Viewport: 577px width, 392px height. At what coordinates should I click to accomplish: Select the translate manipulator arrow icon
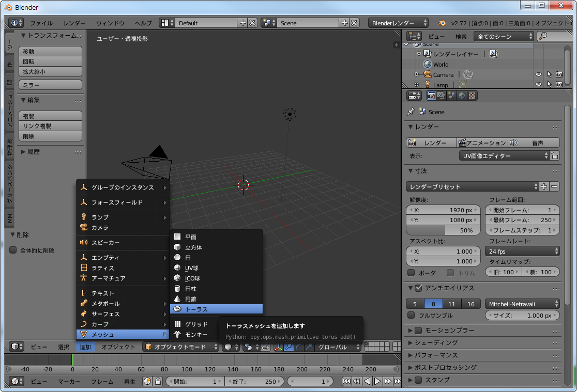[x=288, y=347]
